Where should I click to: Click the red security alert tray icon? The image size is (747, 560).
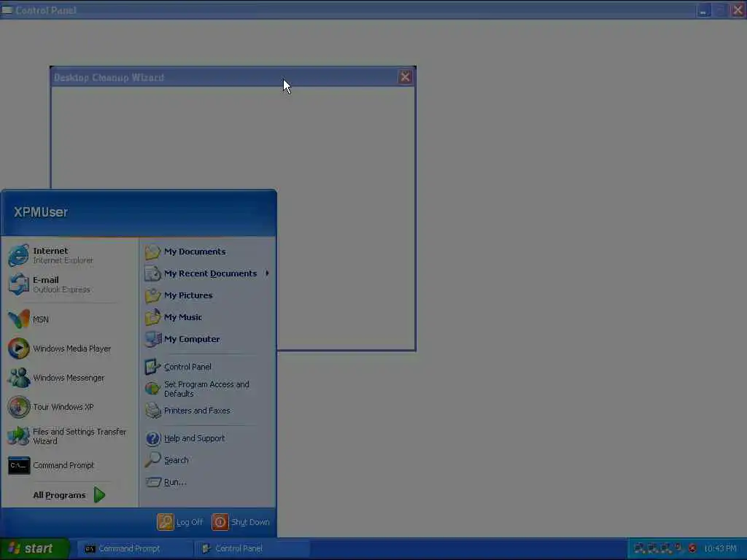(x=692, y=548)
